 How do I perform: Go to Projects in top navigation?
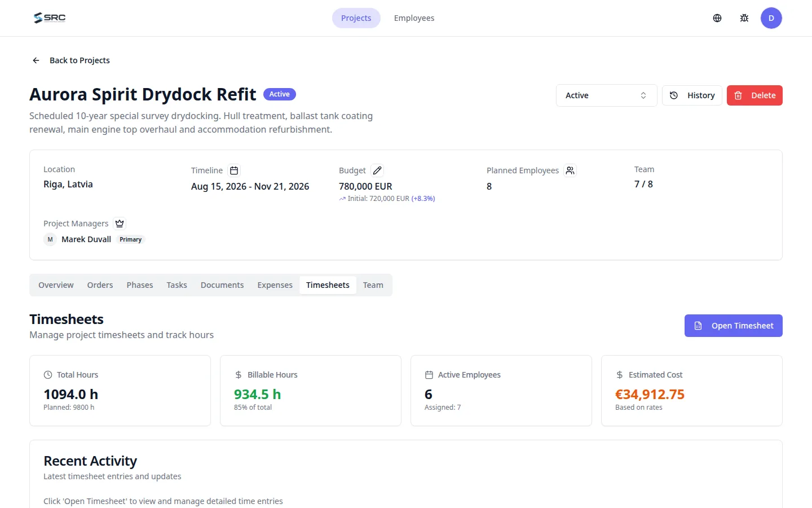click(x=356, y=18)
